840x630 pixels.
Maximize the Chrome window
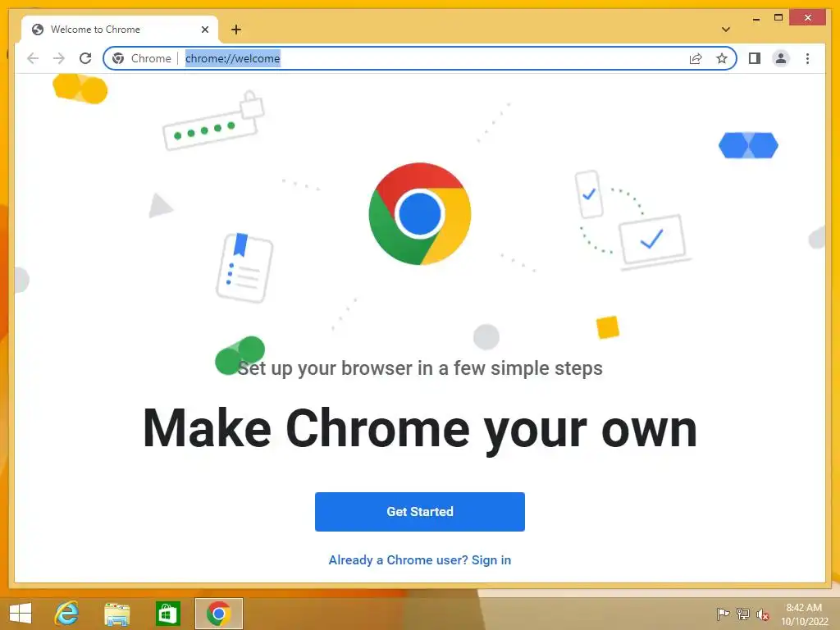(778, 18)
